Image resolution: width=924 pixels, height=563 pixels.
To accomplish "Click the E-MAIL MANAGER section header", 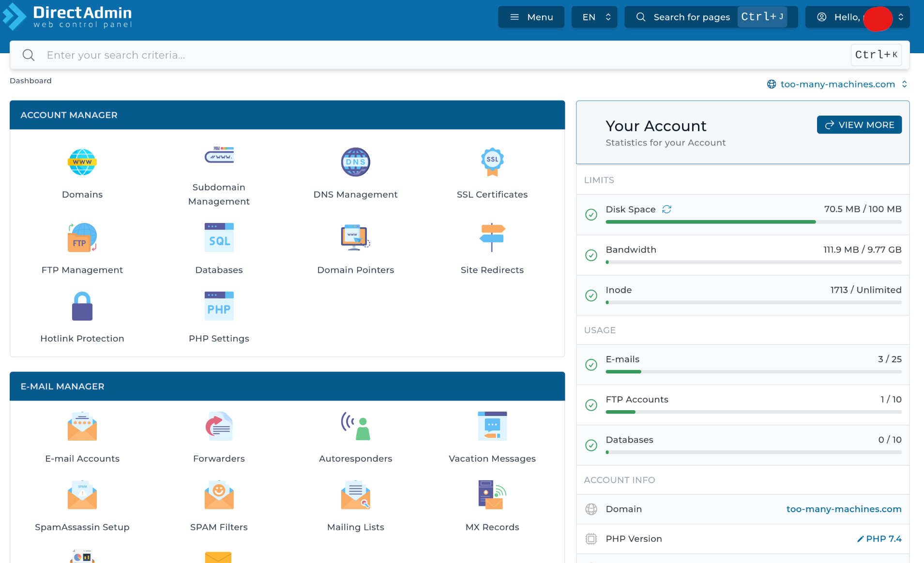I will (x=287, y=386).
